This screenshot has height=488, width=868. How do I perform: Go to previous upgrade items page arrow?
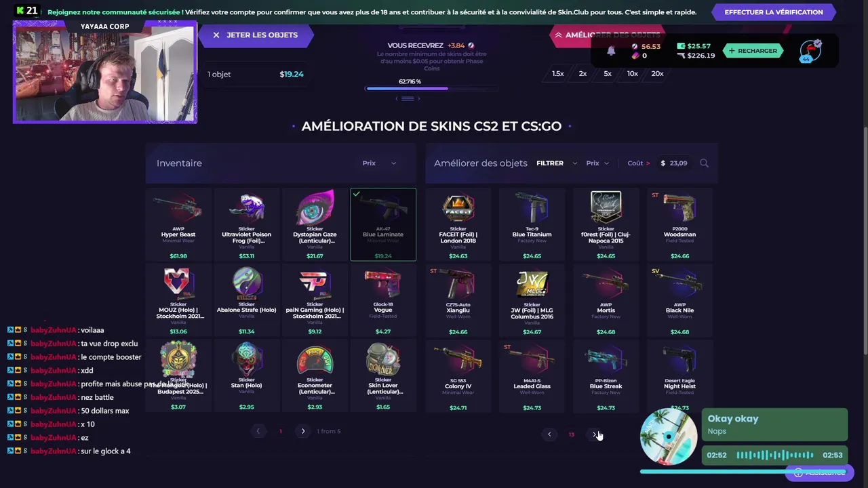click(x=549, y=434)
